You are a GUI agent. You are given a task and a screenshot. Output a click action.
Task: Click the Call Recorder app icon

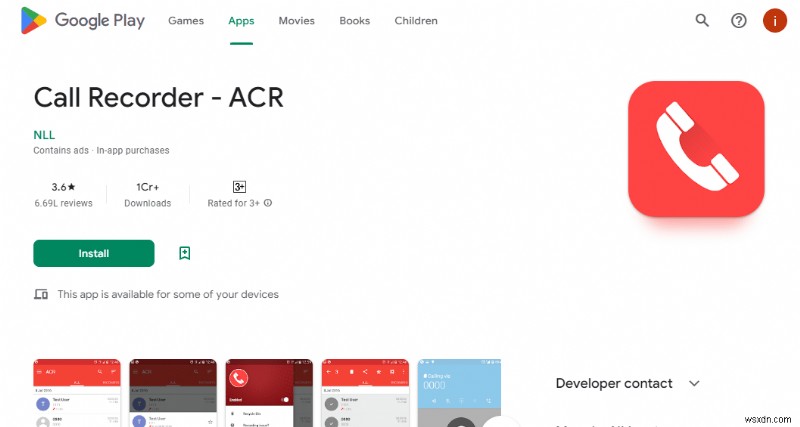[x=696, y=149]
